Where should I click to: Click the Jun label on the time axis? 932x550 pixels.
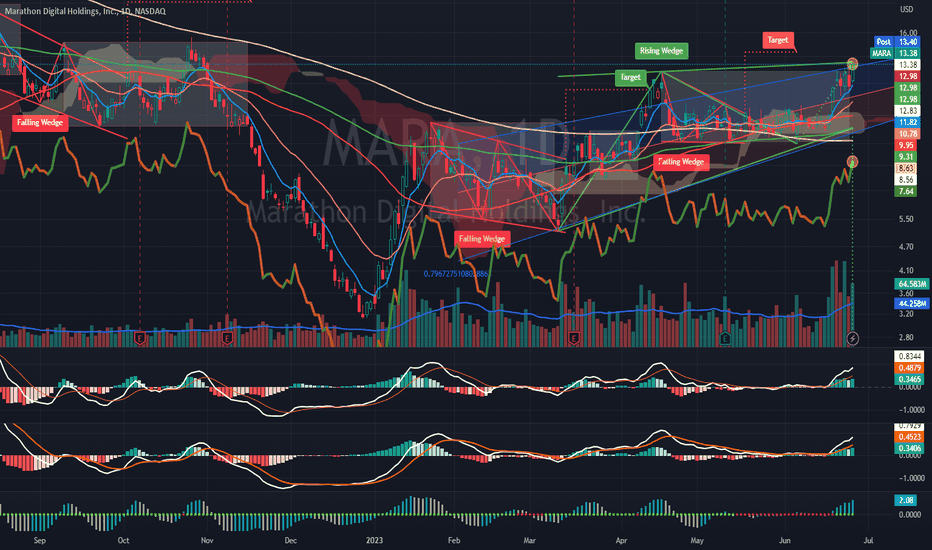pyautogui.click(x=785, y=540)
